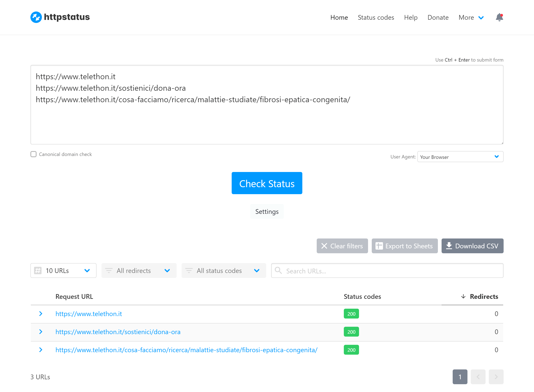Image resolution: width=534 pixels, height=392 pixels.
Task: Click the filter icon beside All status codes
Action: click(x=189, y=271)
